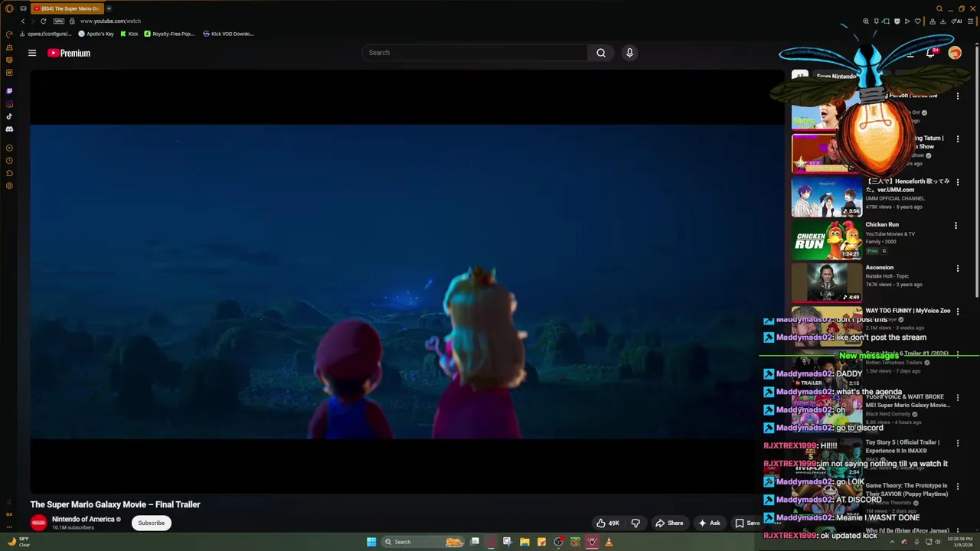The width and height of the screenshot is (980, 551).
Task: Save the video to a playlist
Action: (747, 523)
